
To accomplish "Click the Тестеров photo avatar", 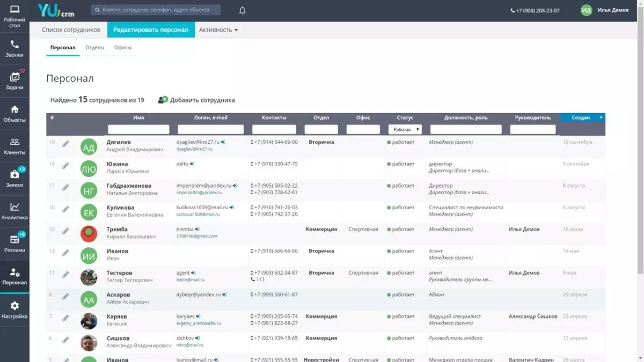I will pyautogui.click(x=89, y=277).
